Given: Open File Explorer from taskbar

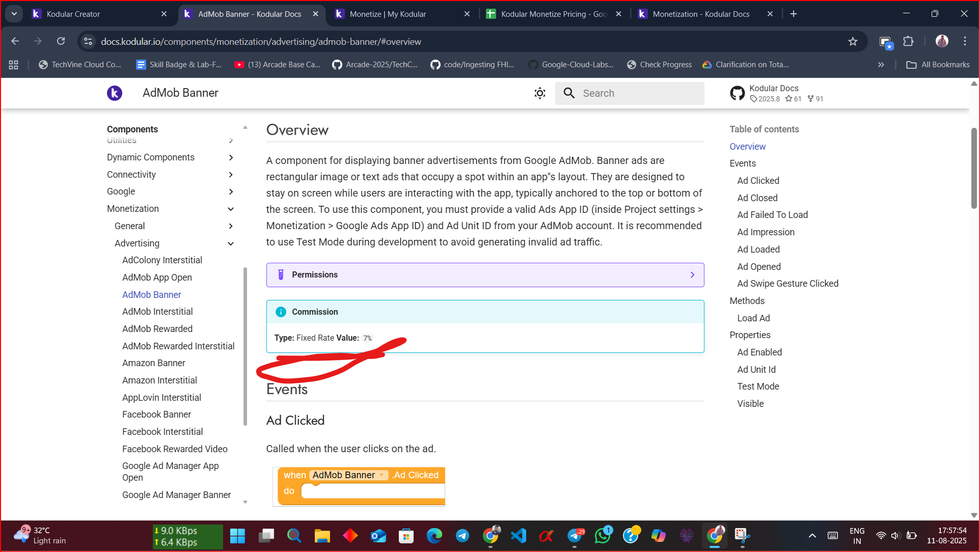Looking at the screenshot, I should pyautogui.click(x=322, y=536).
